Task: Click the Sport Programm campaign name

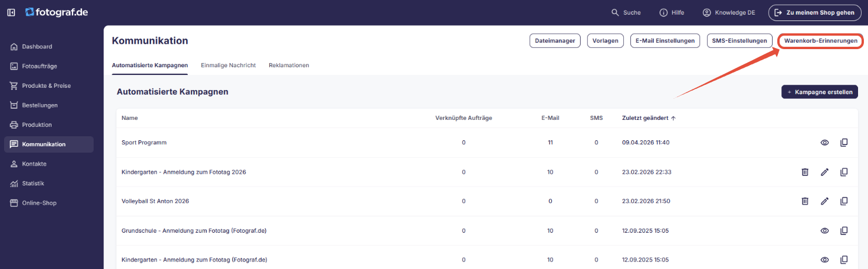Action: coord(144,143)
